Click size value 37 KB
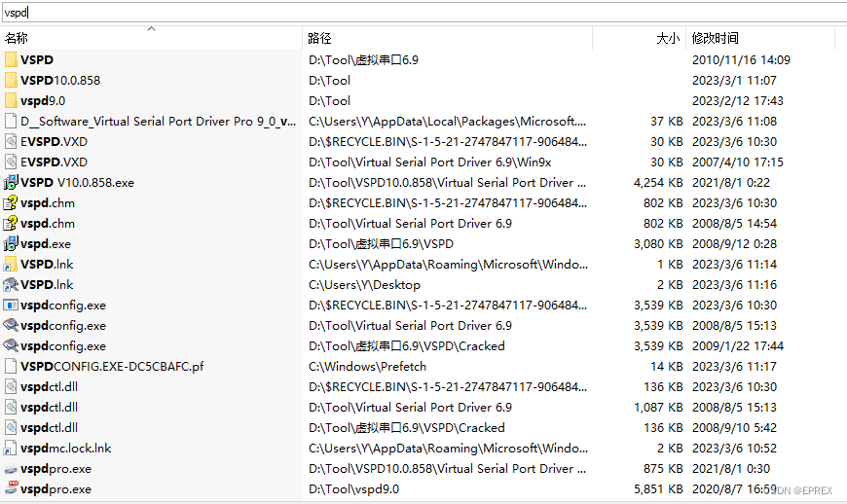Viewport: 847px width, 504px height. [667, 122]
